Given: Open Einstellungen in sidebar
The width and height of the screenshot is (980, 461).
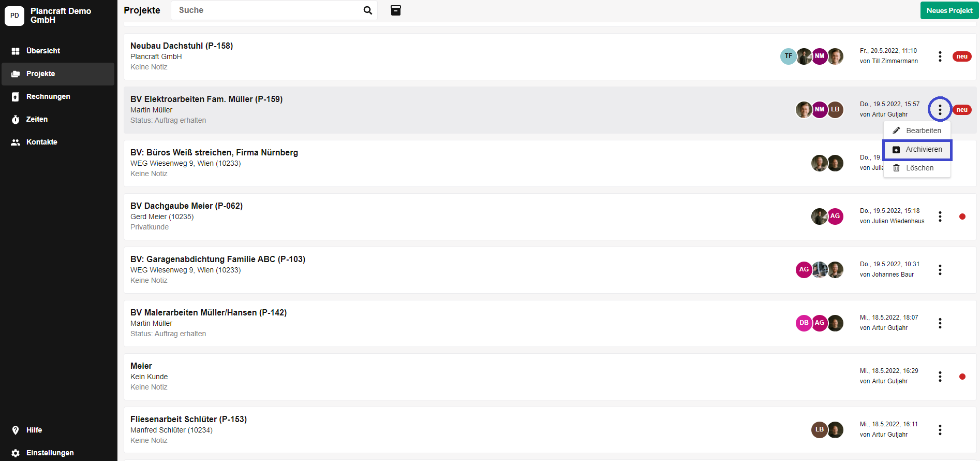Looking at the screenshot, I should pos(58,453).
